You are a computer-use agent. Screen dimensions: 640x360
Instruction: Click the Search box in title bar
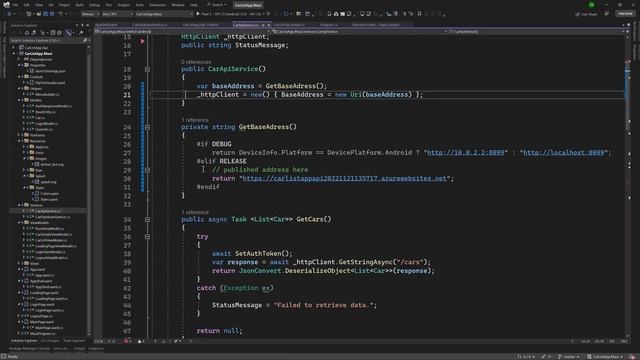pyautogui.click(x=216, y=5)
